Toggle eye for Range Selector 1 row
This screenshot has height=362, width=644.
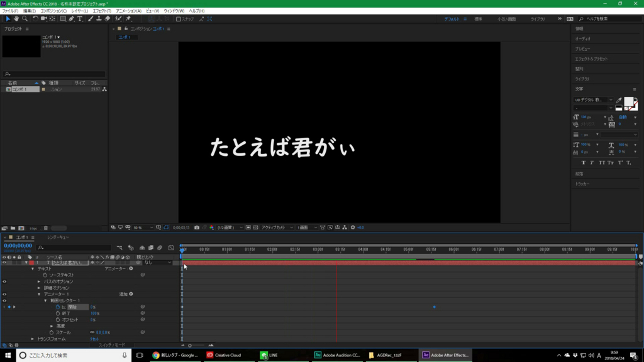point(4,300)
